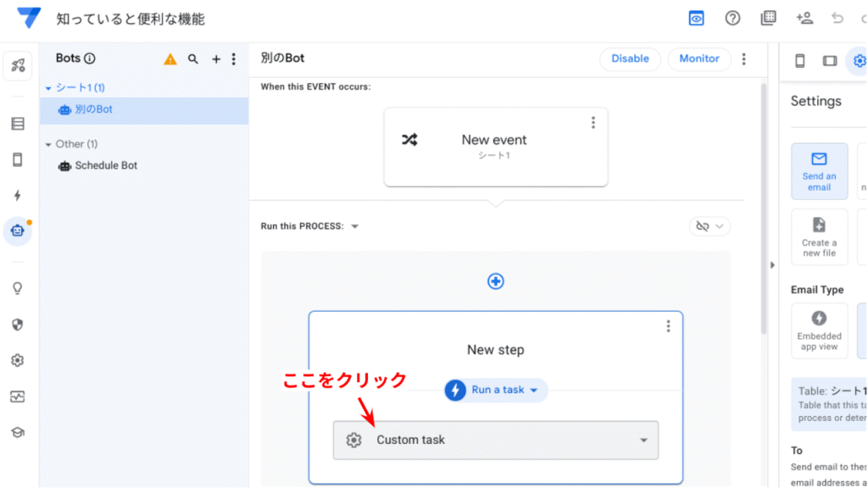Open the app preview eye icon
This screenshot has height=488, width=868.
coord(696,19)
